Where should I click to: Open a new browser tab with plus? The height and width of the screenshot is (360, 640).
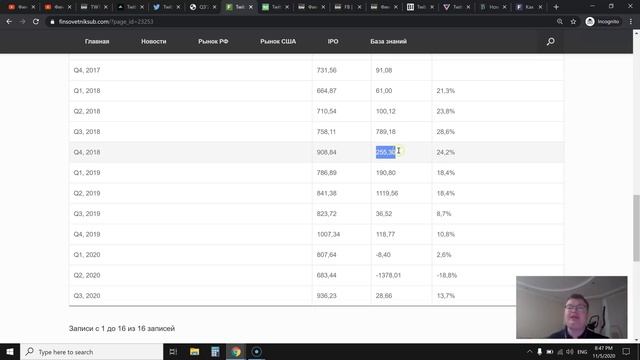tap(556, 7)
